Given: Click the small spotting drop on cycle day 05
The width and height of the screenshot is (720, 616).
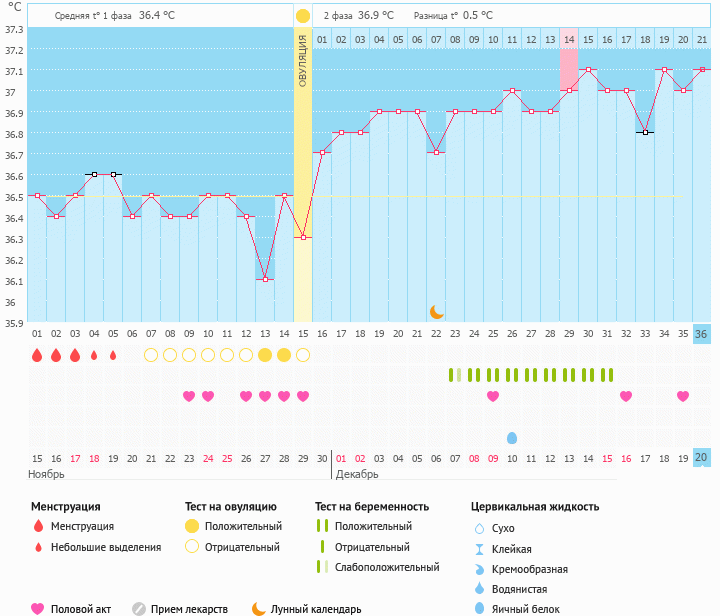Looking at the screenshot, I should (x=113, y=355).
